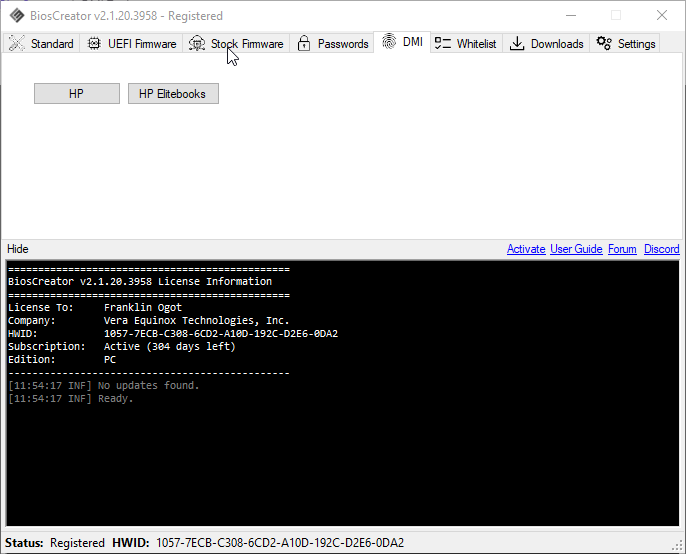Click the company Vera Equinox Technologies, Inc.
The width and height of the screenshot is (686, 554).
[x=196, y=320]
